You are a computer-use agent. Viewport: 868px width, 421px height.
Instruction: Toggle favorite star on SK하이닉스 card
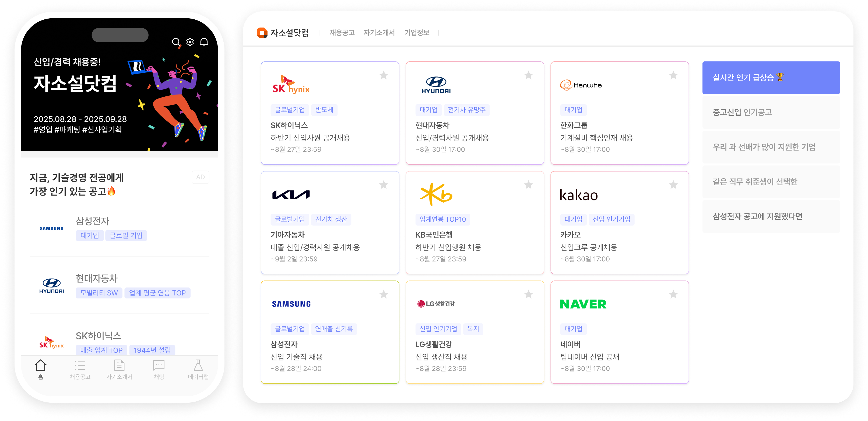[384, 75]
